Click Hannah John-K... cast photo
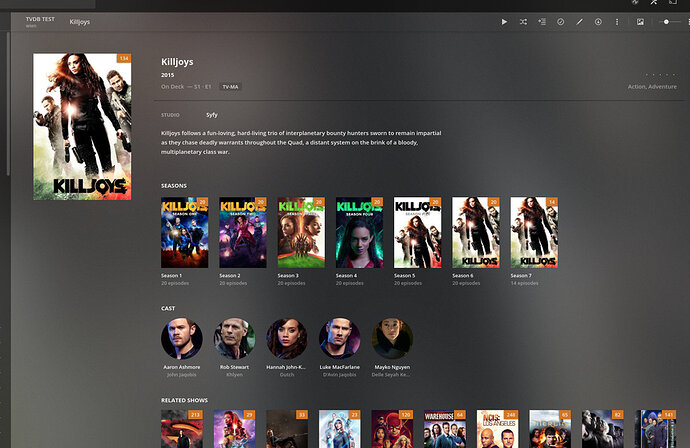This screenshot has height=448, width=690. point(287,339)
